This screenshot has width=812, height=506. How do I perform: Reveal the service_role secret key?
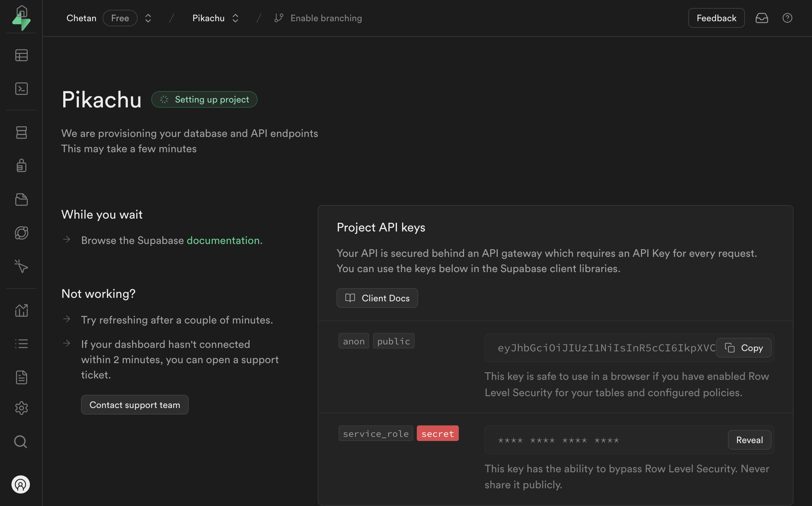pyautogui.click(x=749, y=440)
